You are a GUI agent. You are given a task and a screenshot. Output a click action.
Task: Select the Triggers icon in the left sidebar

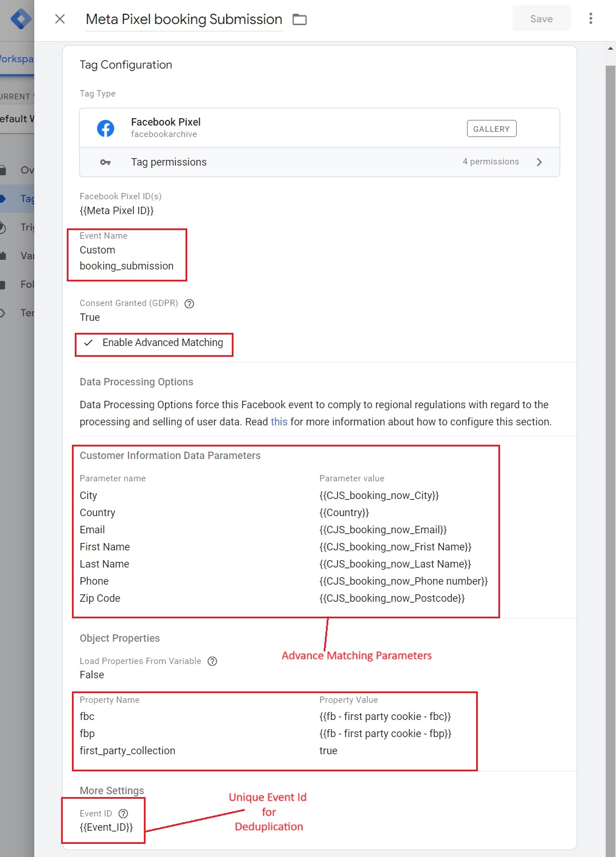point(3,227)
